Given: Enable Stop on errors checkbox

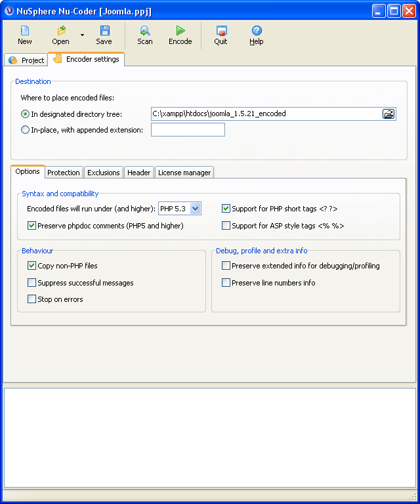Looking at the screenshot, I should pyautogui.click(x=31, y=299).
